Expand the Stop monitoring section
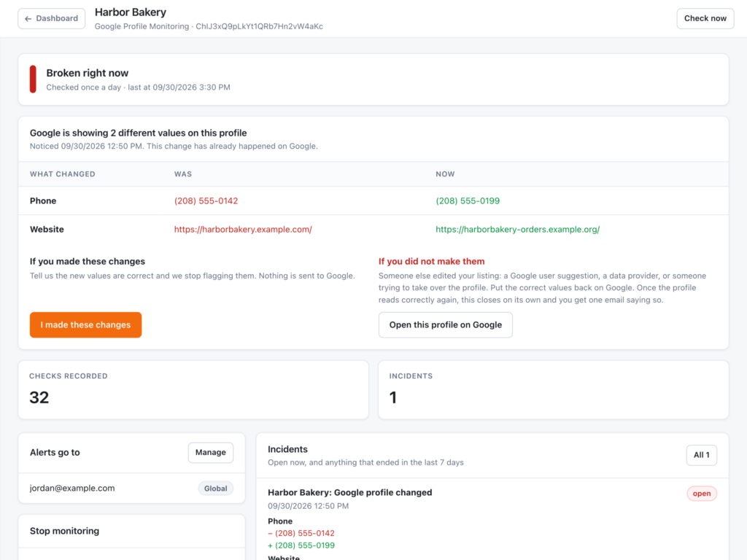 (131, 531)
